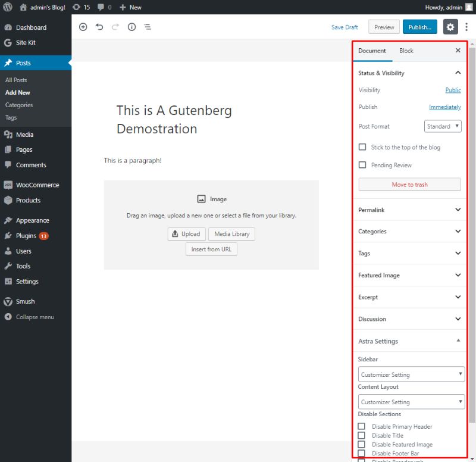
Task: Undo the last change
Action: coord(99,27)
